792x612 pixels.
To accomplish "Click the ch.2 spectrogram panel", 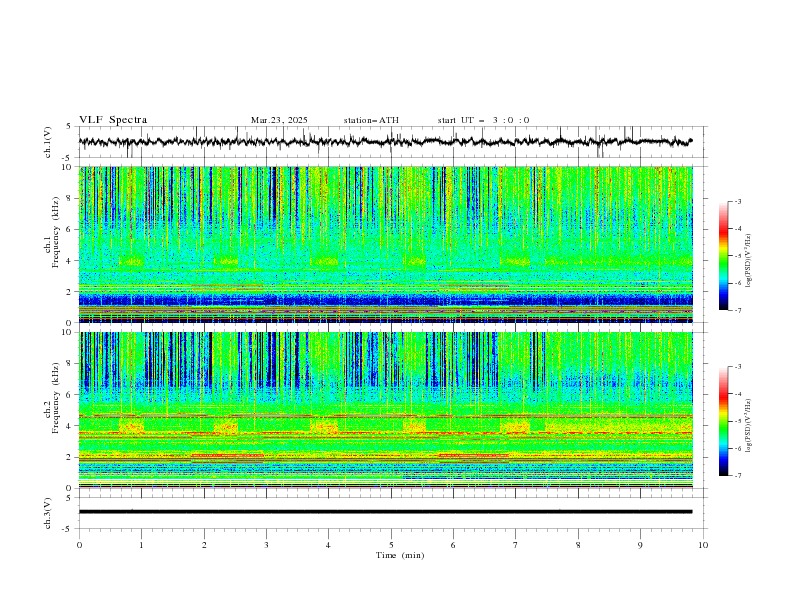I will pyautogui.click(x=386, y=410).
